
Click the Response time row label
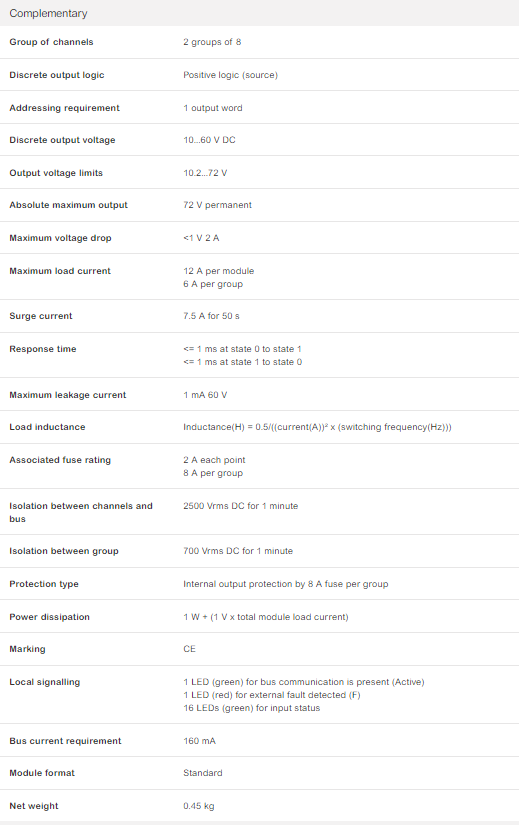click(x=43, y=349)
